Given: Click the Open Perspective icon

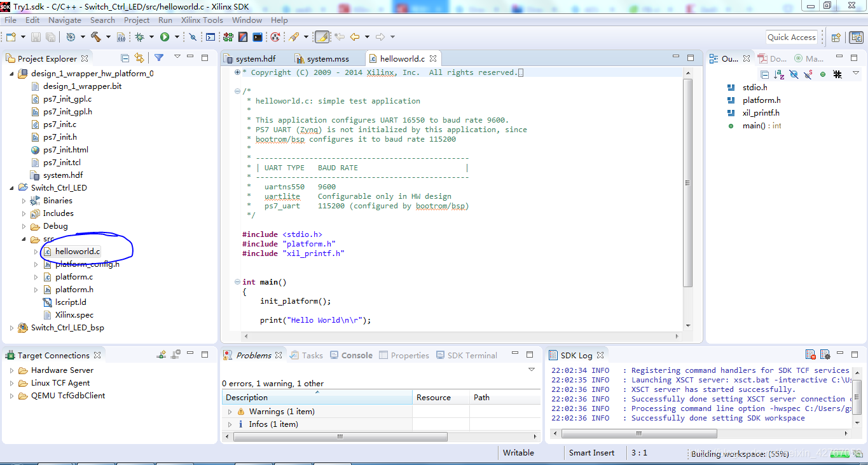Looking at the screenshot, I should (x=836, y=37).
